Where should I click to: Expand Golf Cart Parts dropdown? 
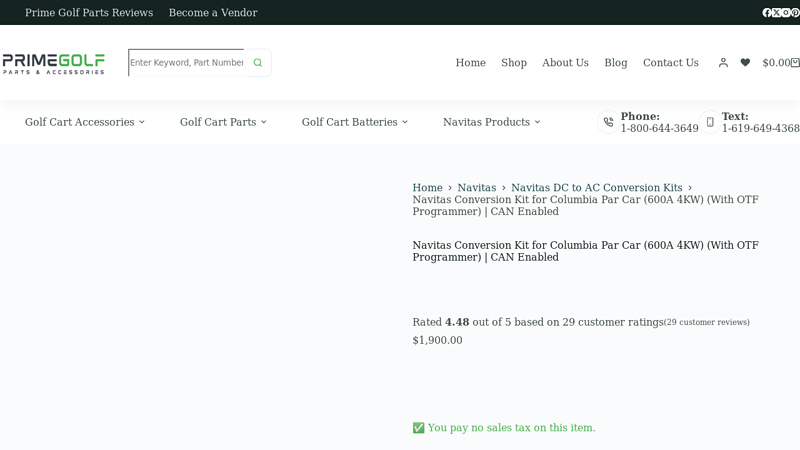pos(223,122)
